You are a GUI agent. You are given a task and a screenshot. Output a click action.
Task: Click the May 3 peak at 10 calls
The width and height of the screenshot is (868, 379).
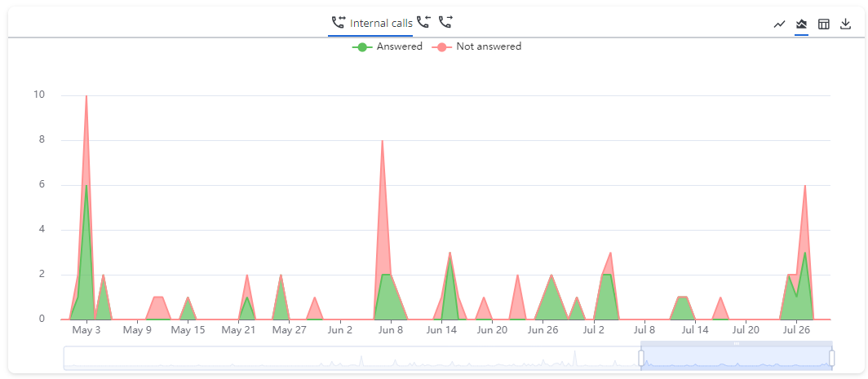point(86,97)
